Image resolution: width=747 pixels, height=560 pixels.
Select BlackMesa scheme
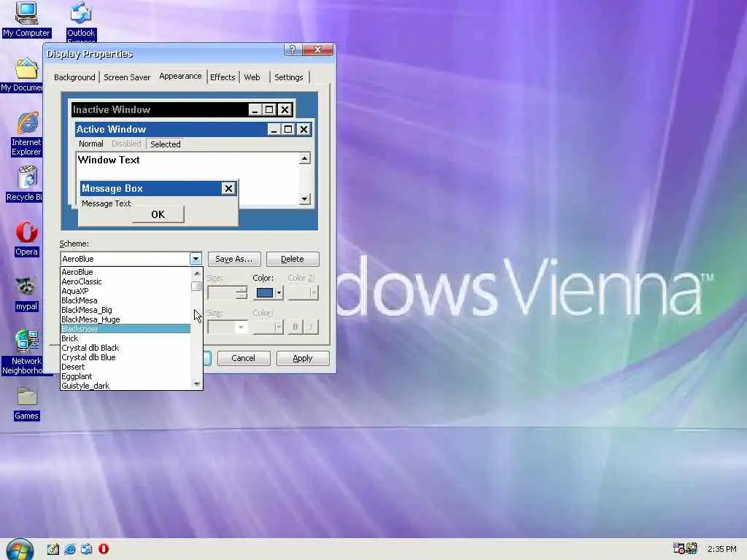click(x=125, y=300)
